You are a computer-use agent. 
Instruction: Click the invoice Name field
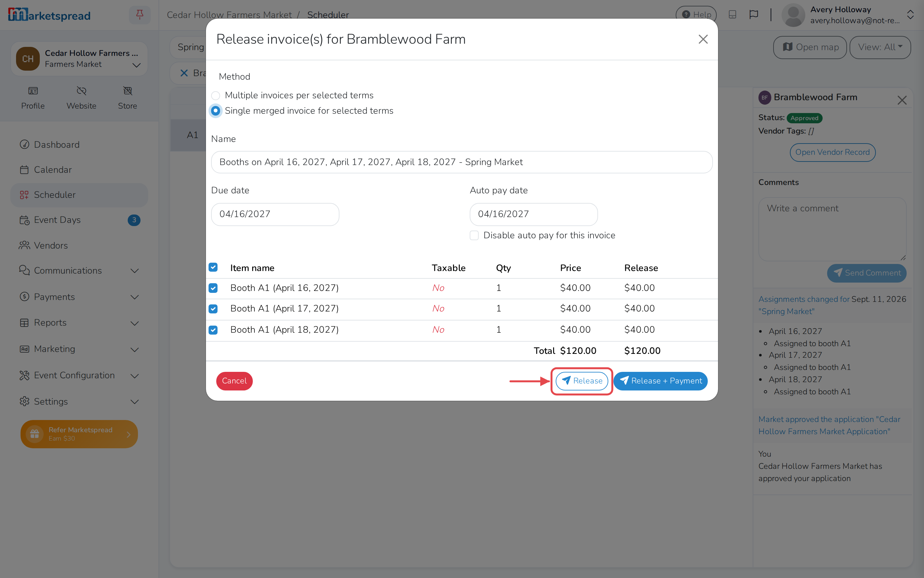tap(462, 162)
